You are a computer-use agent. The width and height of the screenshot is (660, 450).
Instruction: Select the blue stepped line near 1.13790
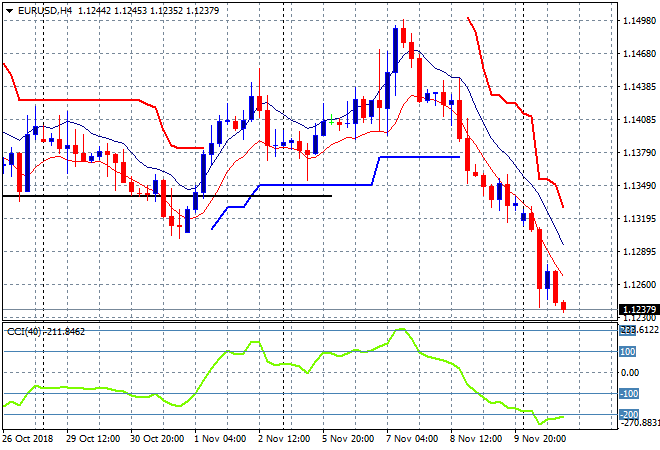click(x=418, y=156)
